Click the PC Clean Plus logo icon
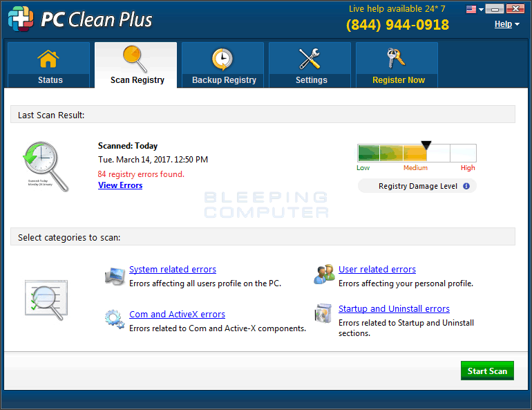532x410 pixels. click(x=21, y=19)
